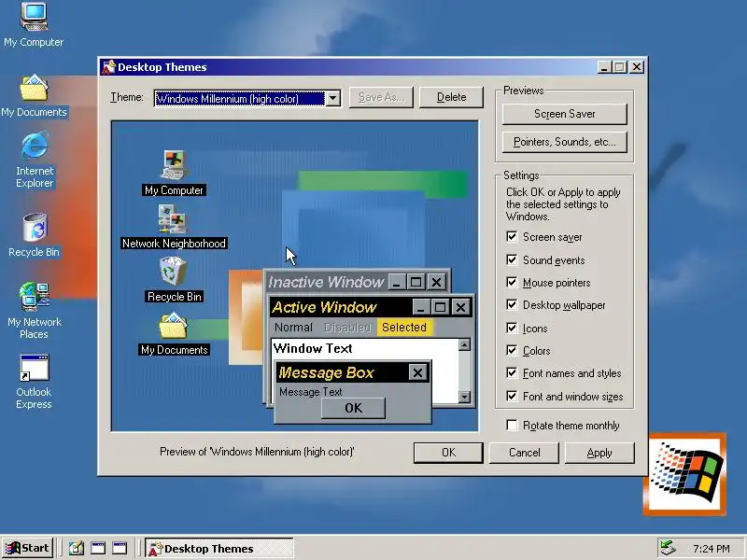Toggle Sound events checkbox
The height and width of the screenshot is (560, 747).
tap(512, 260)
